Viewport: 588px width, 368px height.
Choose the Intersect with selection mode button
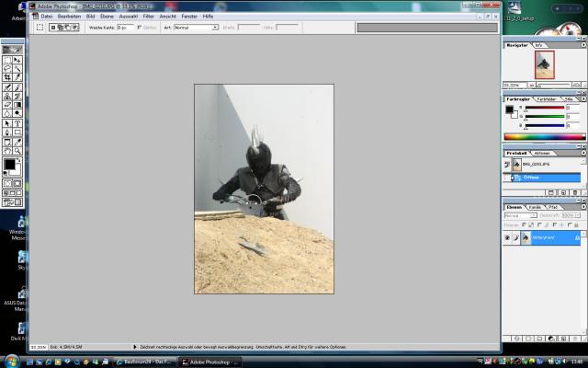pos(74,27)
